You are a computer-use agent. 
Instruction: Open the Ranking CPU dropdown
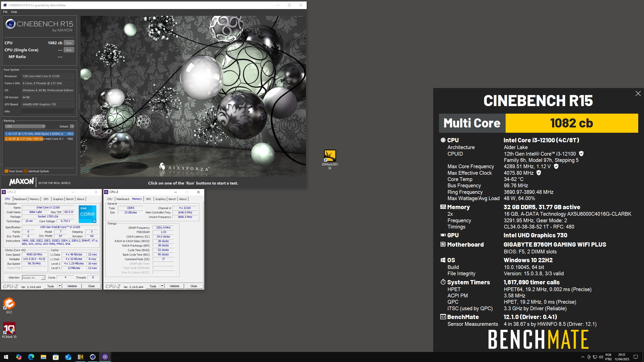click(x=25, y=126)
